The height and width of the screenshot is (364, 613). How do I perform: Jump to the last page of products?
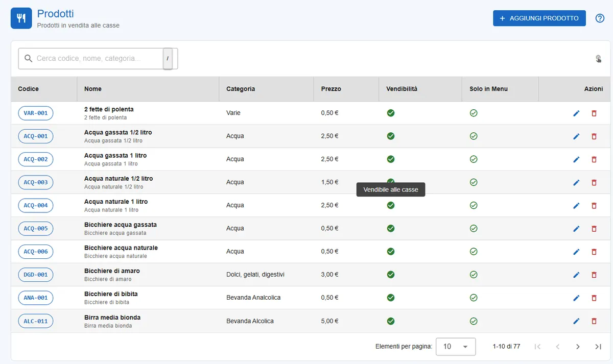[x=598, y=347]
